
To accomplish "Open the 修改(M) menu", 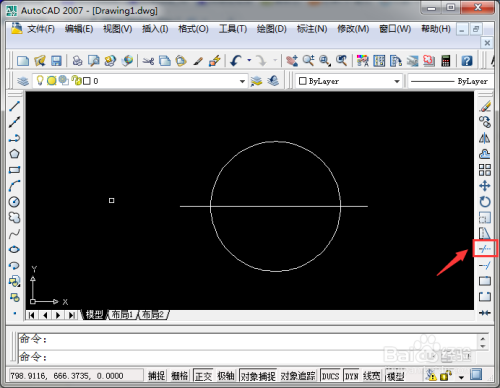I will (353, 29).
